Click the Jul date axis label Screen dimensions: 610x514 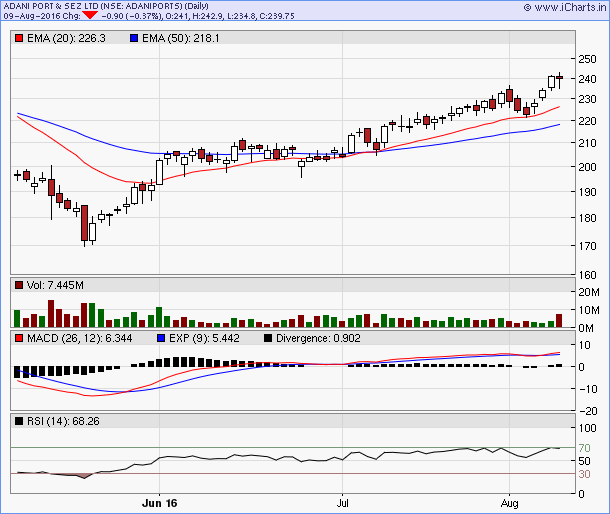click(342, 503)
